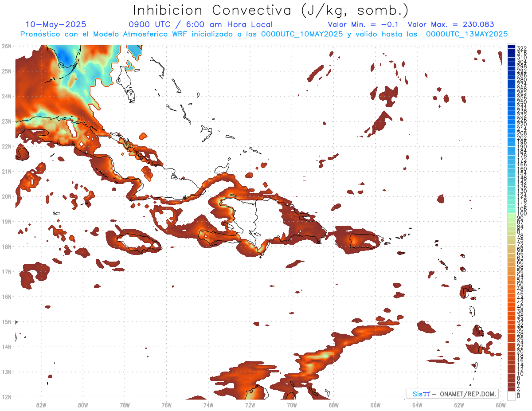Click the "14N" latitude label
The width and height of the screenshot is (532, 411).
tap(6, 347)
